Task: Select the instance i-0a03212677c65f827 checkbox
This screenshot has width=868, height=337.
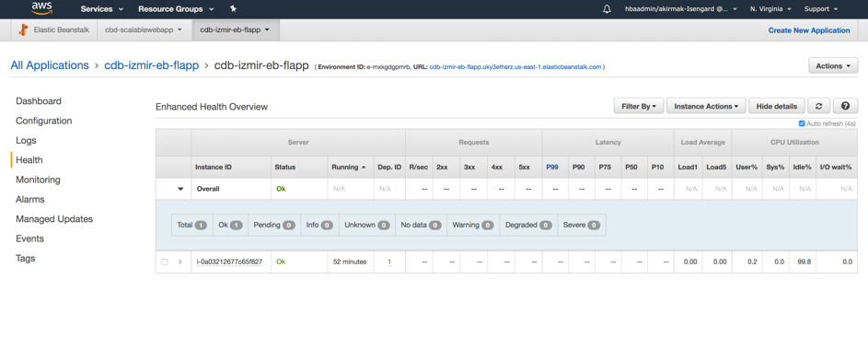Action: coord(165,261)
